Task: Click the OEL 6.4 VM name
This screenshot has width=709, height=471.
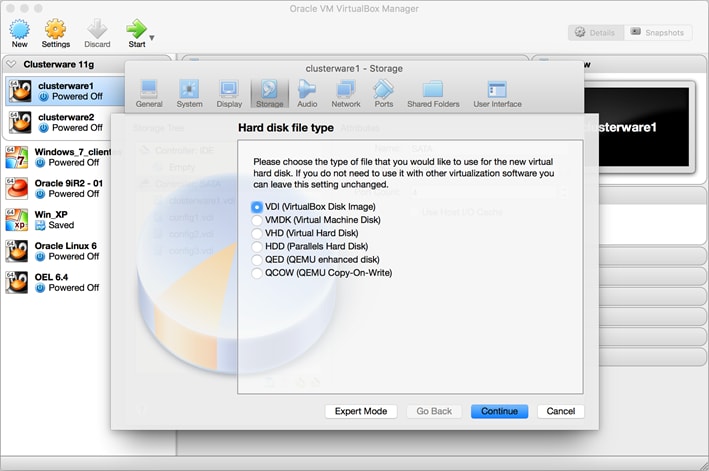Action: 52,277
